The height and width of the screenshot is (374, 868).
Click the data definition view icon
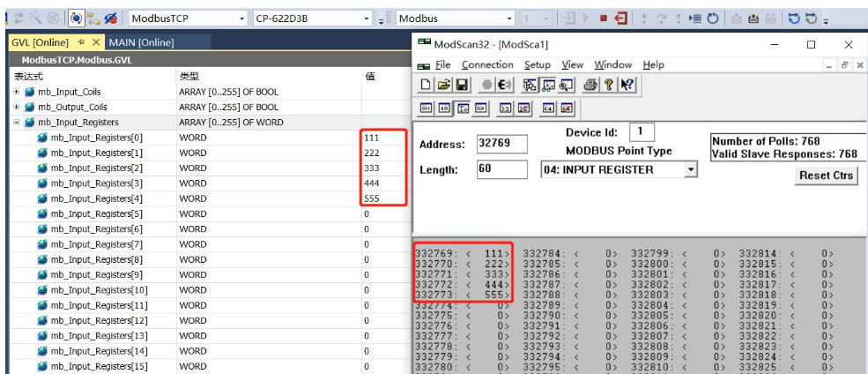tap(530, 85)
